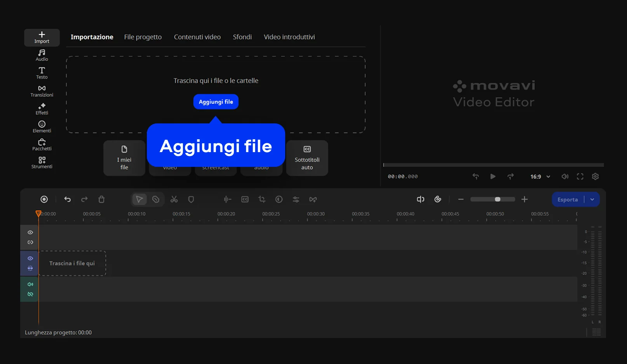Click the timeline zoom slider handle

[x=498, y=199]
